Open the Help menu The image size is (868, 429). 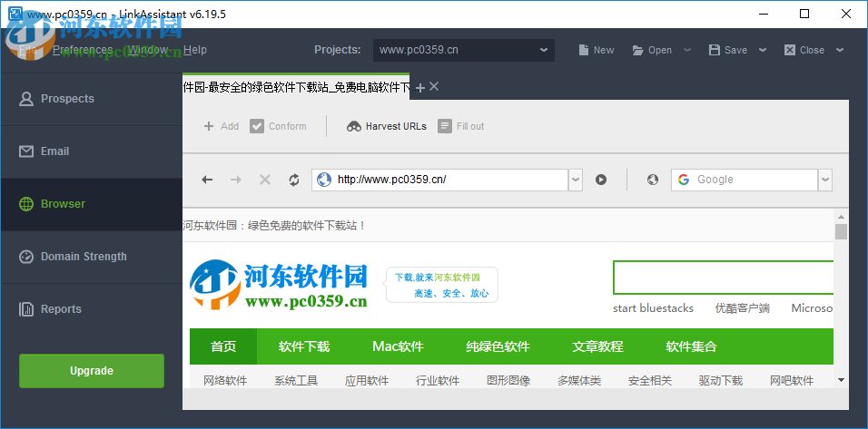[x=195, y=50]
